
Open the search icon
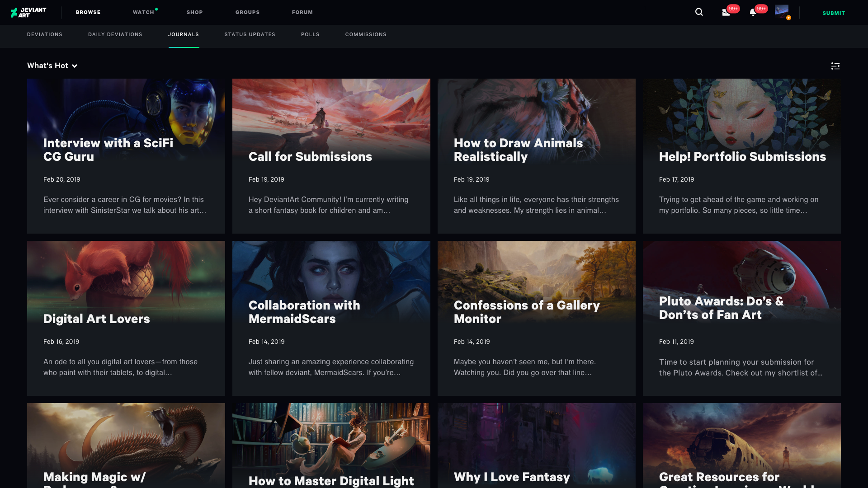699,12
